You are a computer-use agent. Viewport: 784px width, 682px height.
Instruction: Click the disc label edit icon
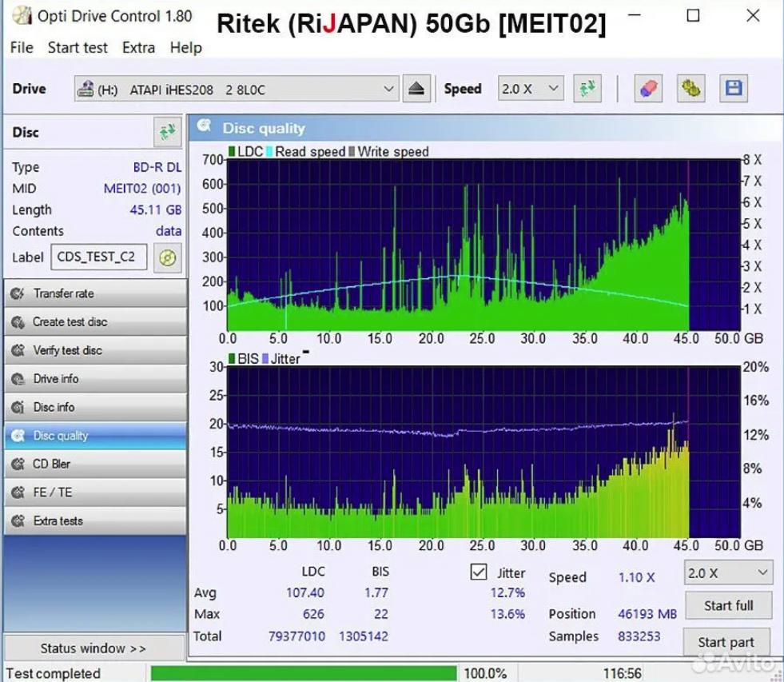pos(167,257)
